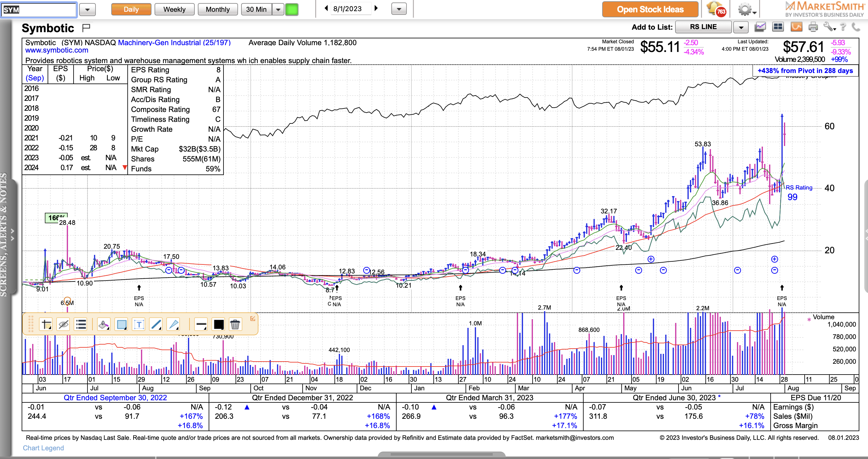Viewport: 868px width, 459px height.
Task: Click the blue triangle next to -0.10
Action: (434, 407)
